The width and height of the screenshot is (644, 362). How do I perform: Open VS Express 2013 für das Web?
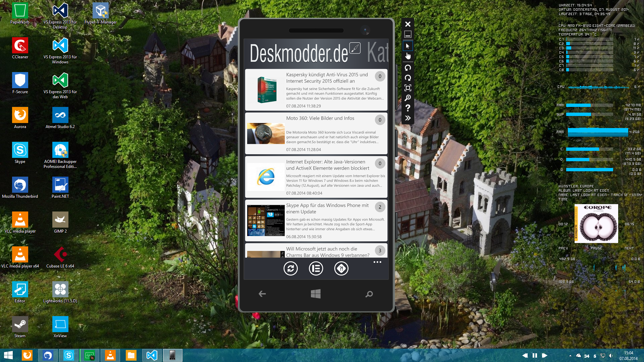click(x=60, y=85)
